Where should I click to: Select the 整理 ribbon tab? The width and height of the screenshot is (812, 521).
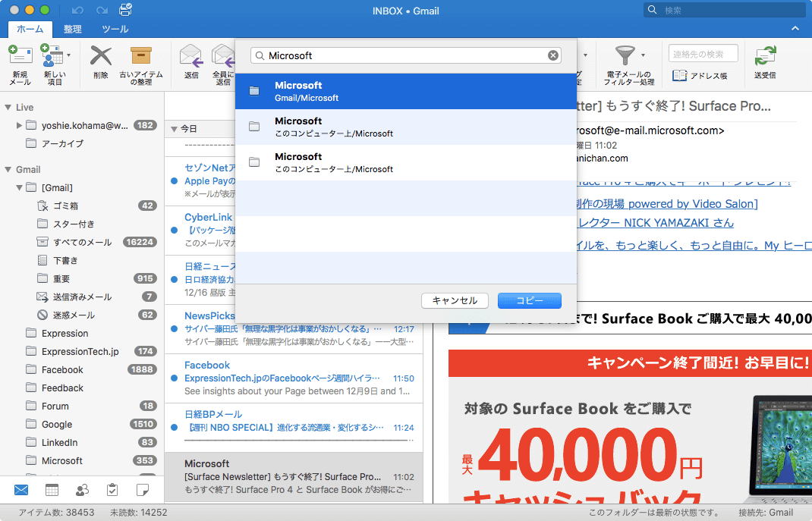point(73,29)
